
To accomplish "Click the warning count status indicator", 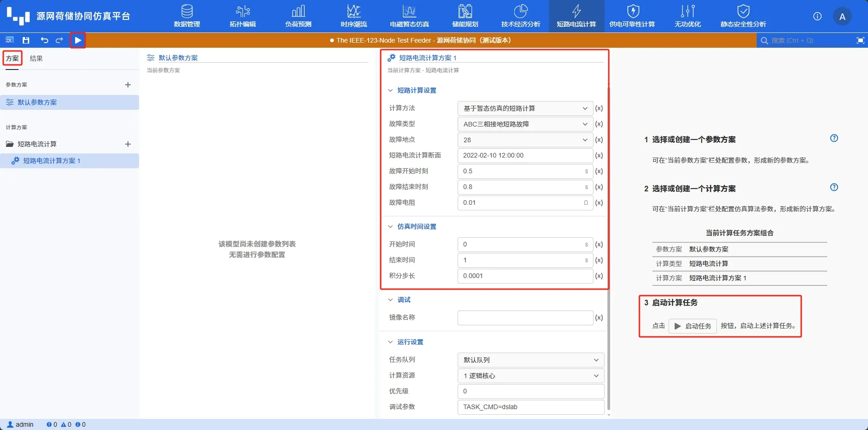I will coord(66,424).
